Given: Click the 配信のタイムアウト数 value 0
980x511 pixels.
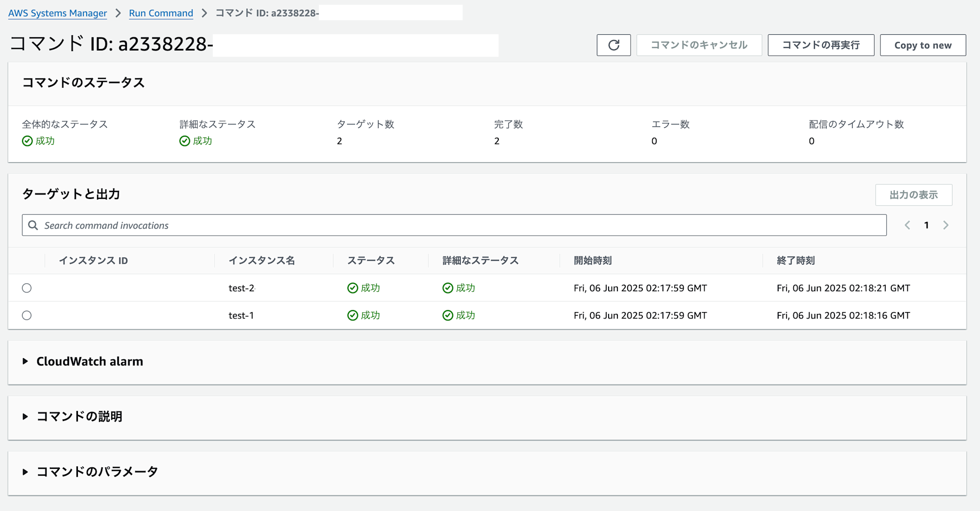Looking at the screenshot, I should tap(811, 141).
